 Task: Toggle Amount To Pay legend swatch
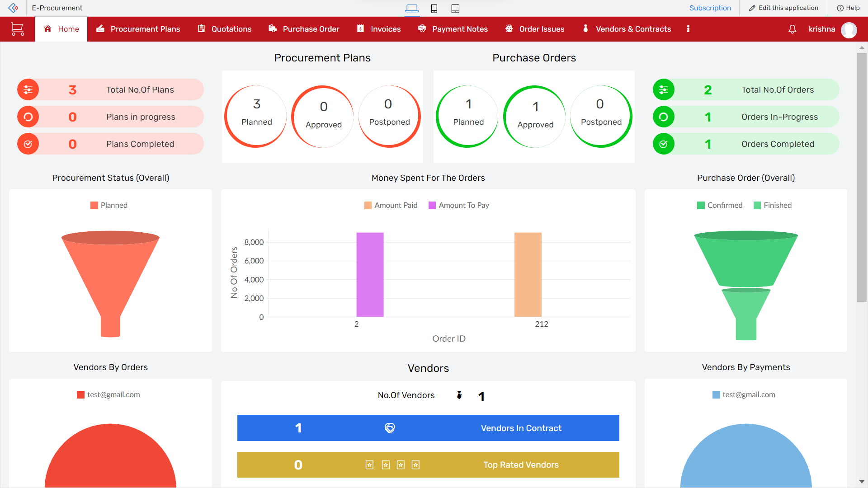pyautogui.click(x=432, y=206)
